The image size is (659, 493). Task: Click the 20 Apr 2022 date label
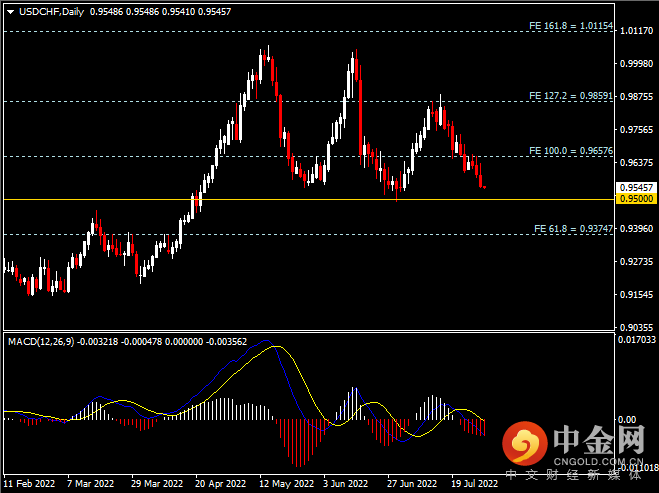220,484
